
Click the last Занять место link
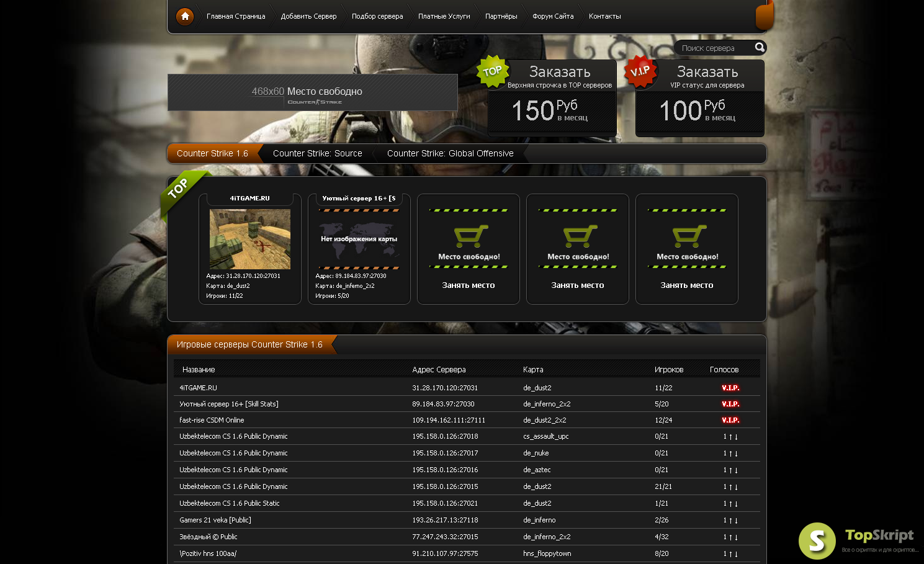pos(687,285)
